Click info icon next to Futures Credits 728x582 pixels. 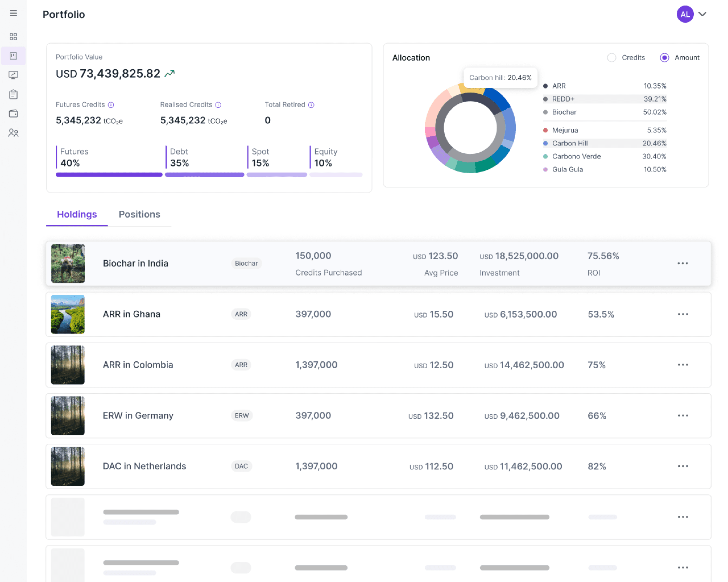[x=111, y=105]
